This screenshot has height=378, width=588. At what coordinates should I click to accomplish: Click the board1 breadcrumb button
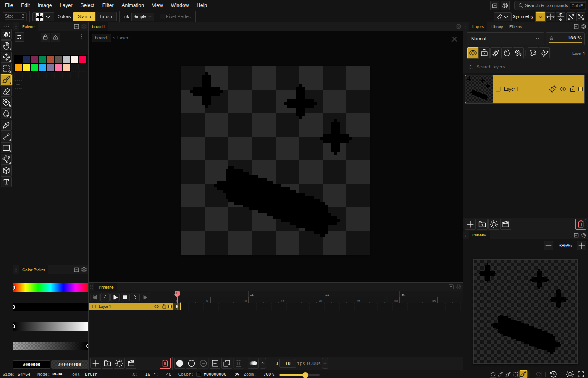102,38
